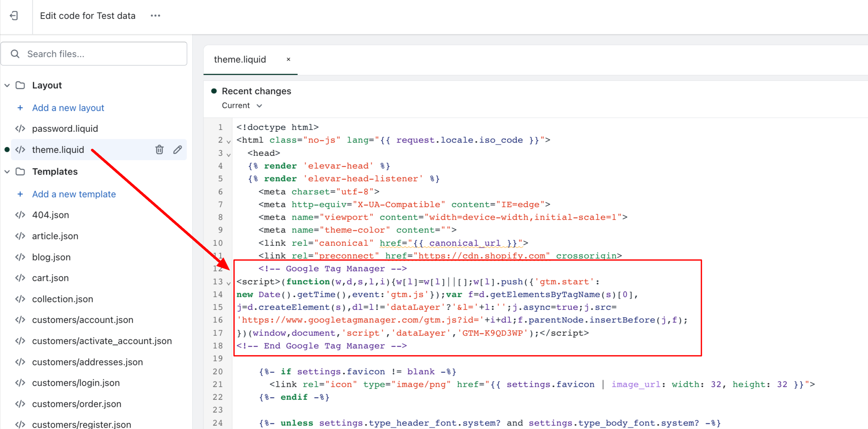Collapse the Templates folder chevron
868x429 pixels.
pyautogui.click(x=7, y=172)
